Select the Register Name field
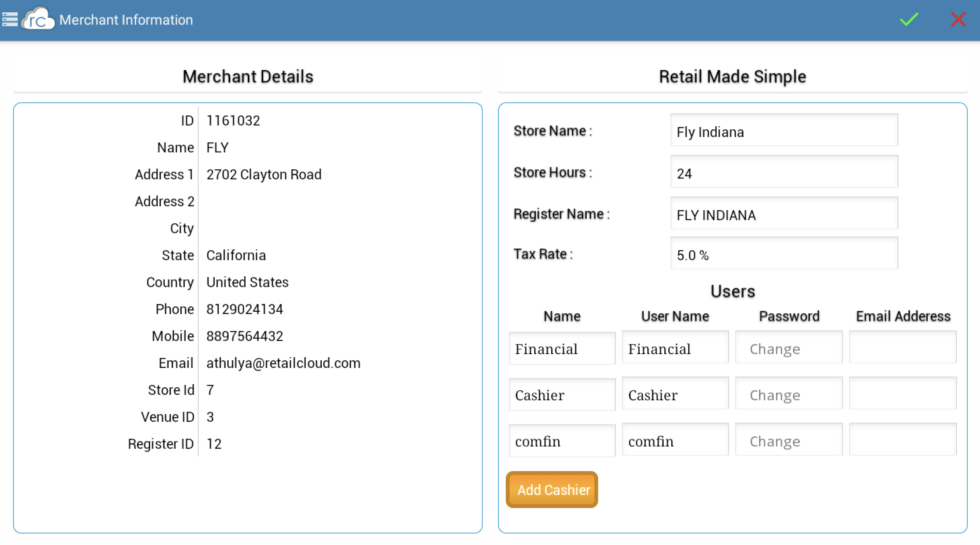 pyautogui.click(x=784, y=213)
